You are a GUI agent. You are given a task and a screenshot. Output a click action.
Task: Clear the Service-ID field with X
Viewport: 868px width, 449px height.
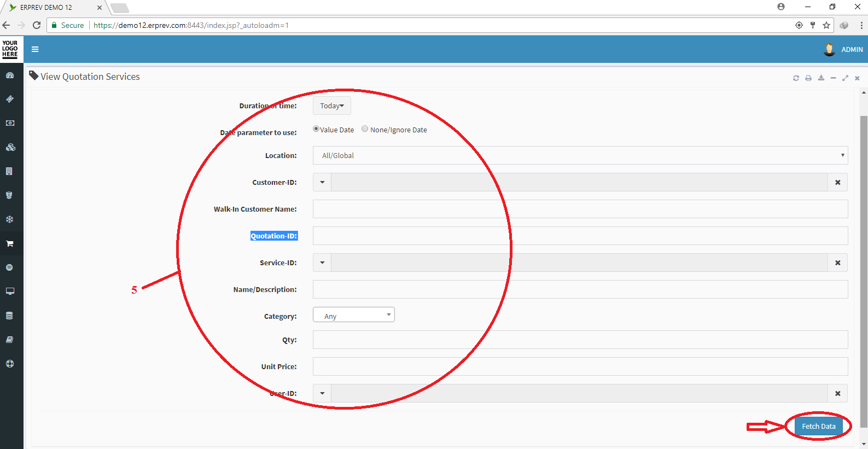tap(837, 263)
